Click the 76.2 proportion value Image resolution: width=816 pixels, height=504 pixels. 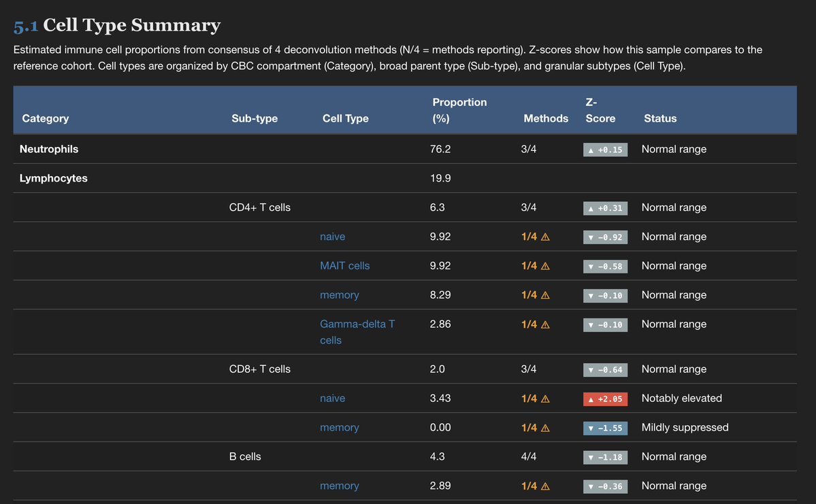(x=440, y=149)
